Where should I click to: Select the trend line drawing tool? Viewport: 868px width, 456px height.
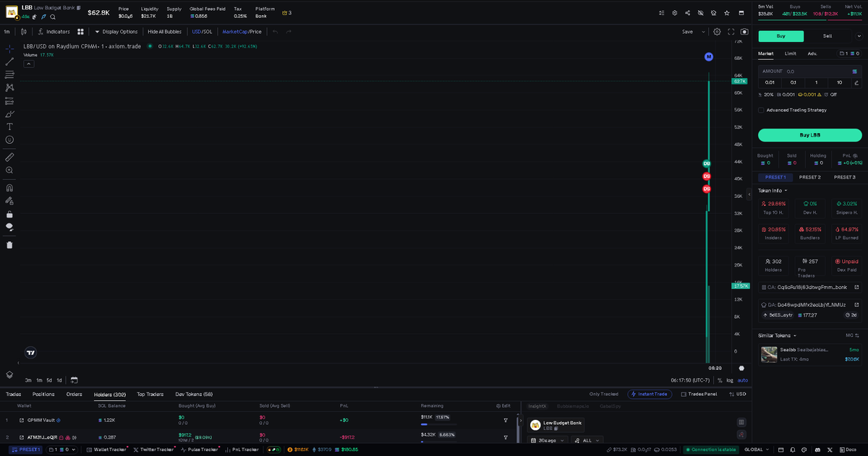point(9,61)
